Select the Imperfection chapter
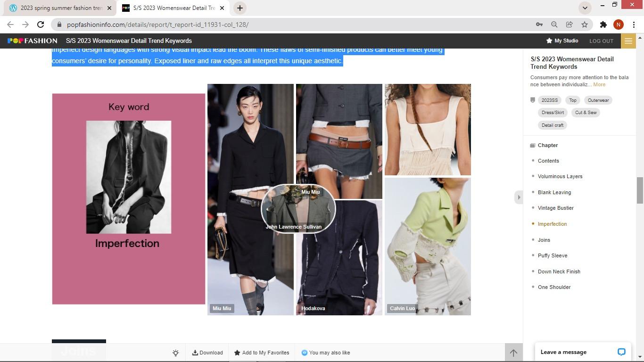 [553, 224]
